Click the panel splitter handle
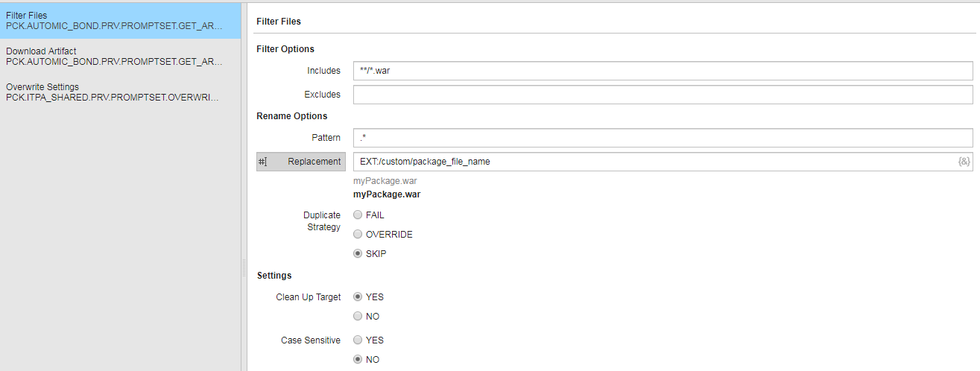This screenshot has height=371, width=980. coord(244,269)
